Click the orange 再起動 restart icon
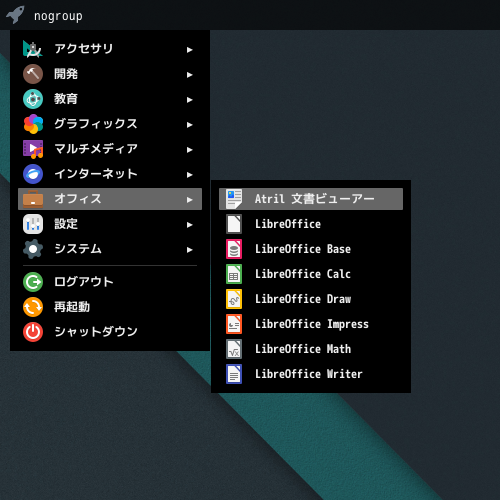Image resolution: width=500 pixels, height=500 pixels. (x=33, y=307)
